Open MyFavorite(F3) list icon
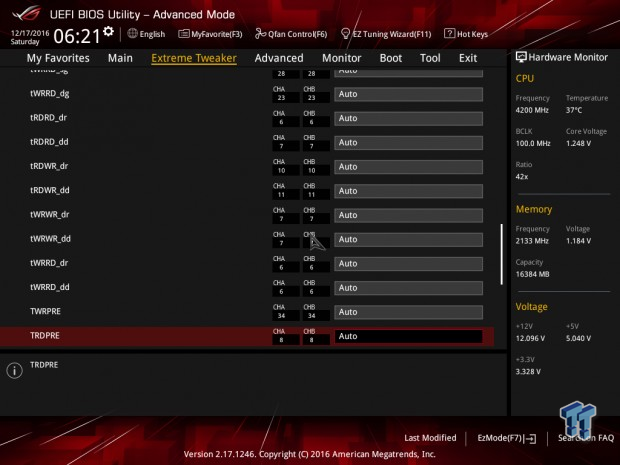The width and height of the screenshot is (620, 465). tap(183, 34)
